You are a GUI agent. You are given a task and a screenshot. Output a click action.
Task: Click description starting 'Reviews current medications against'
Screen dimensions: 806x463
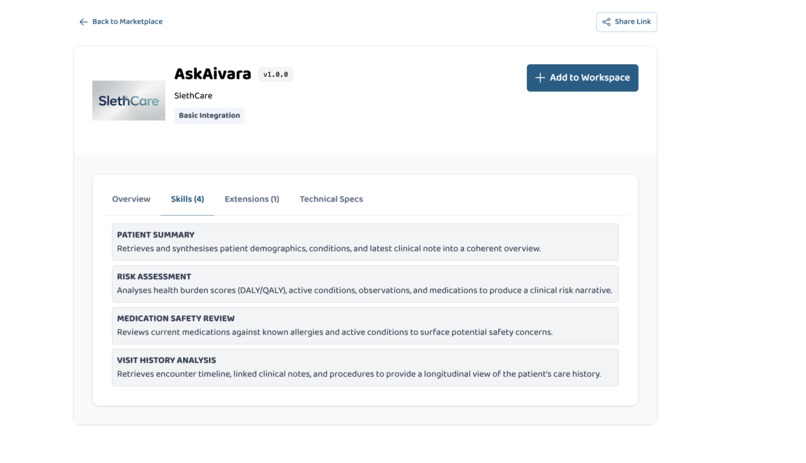(x=335, y=332)
